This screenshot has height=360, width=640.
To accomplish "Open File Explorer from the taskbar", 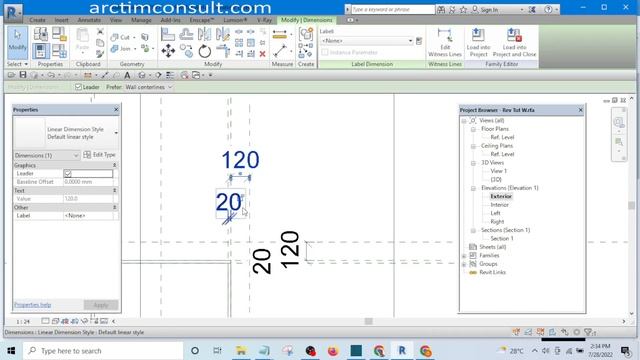I will coord(241,351).
